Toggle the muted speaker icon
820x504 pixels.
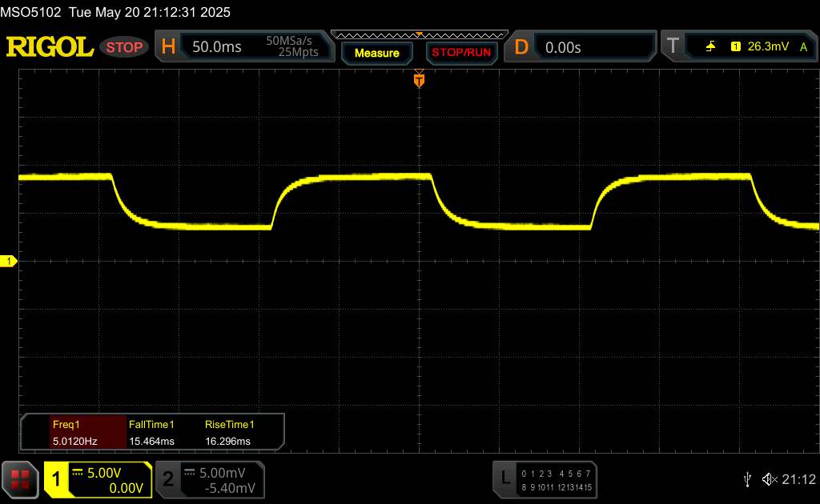tap(770, 479)
